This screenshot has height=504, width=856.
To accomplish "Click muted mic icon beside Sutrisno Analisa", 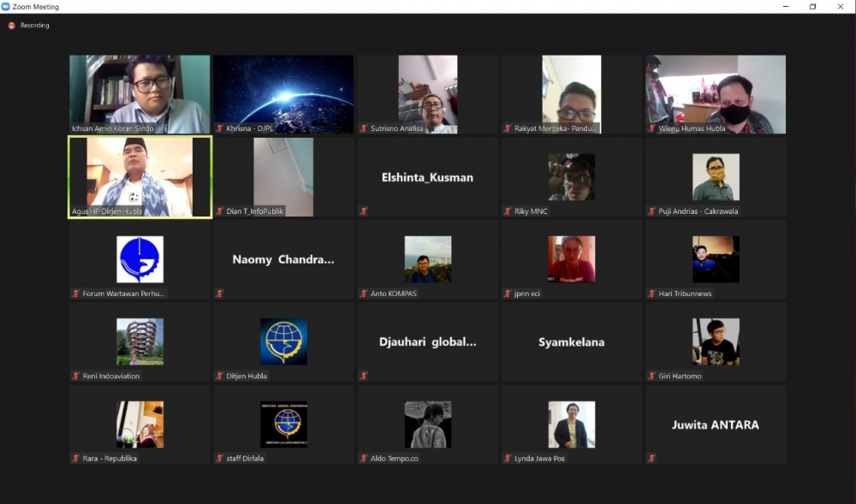I will coord(364,128).
